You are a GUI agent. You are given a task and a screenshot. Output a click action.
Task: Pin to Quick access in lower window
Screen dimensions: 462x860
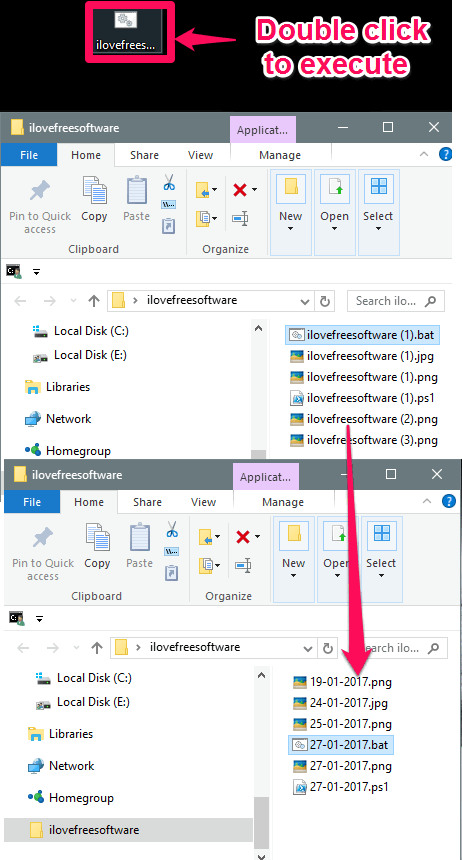[43, 552]
